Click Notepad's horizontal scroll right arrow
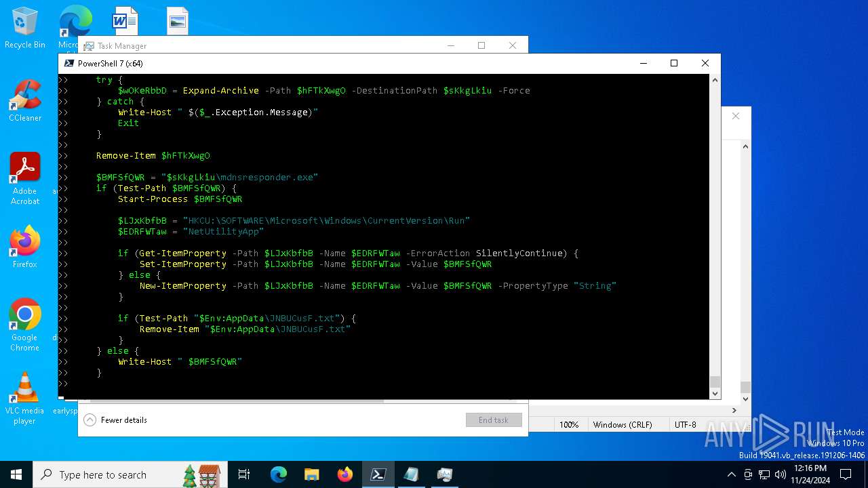 (x=734, y=410)
